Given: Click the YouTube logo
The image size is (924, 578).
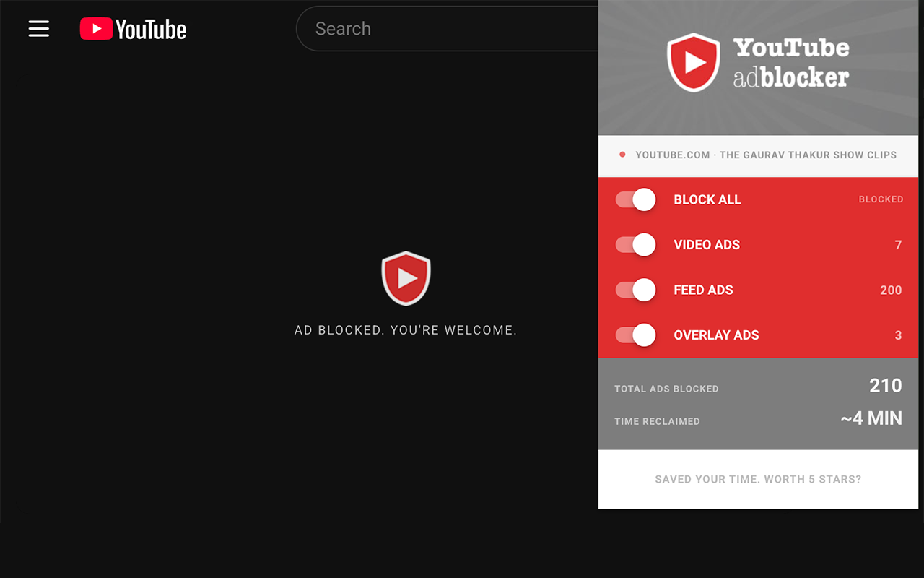Looking at the screenshot, I should pos(133,29).
